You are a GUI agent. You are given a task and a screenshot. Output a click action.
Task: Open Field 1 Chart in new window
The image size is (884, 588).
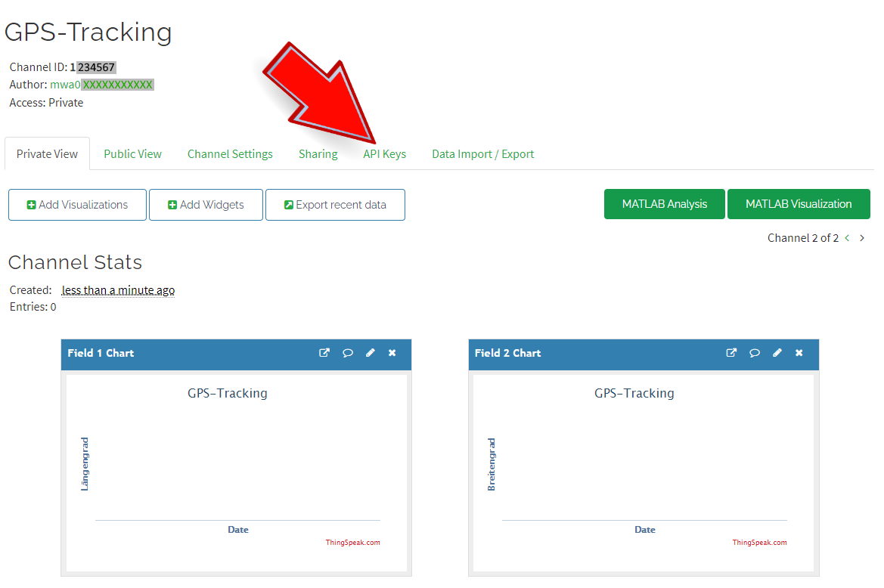(x=324, y=353)
